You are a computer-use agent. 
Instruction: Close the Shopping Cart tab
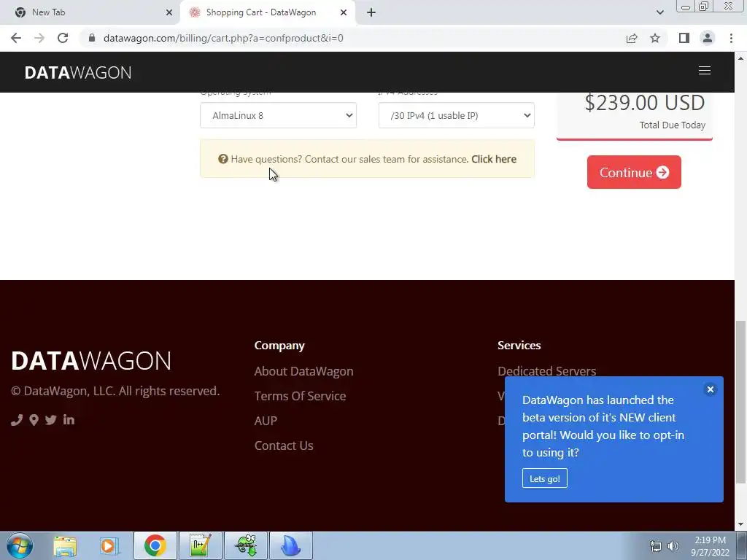tap(343, 12)
